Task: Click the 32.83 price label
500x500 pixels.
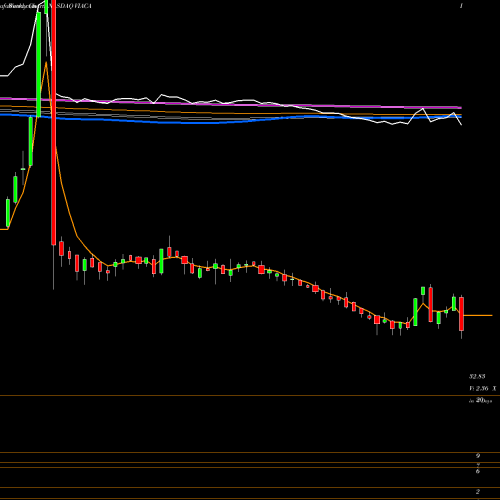Action: pyautogui.click(x=477, y=377)
